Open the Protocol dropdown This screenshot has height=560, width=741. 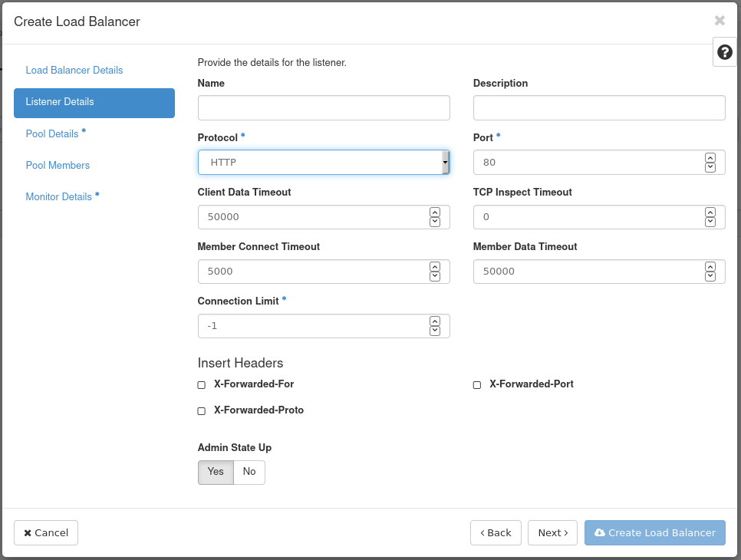click(x=323, y=163)
